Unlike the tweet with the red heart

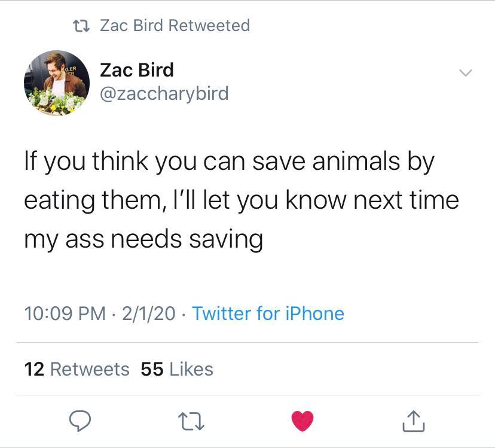coord(302,422)
